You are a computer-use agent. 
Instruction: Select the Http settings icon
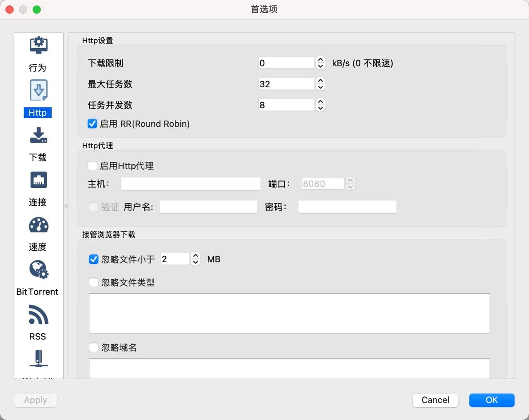pyautogui.click(x=38, y=90)
